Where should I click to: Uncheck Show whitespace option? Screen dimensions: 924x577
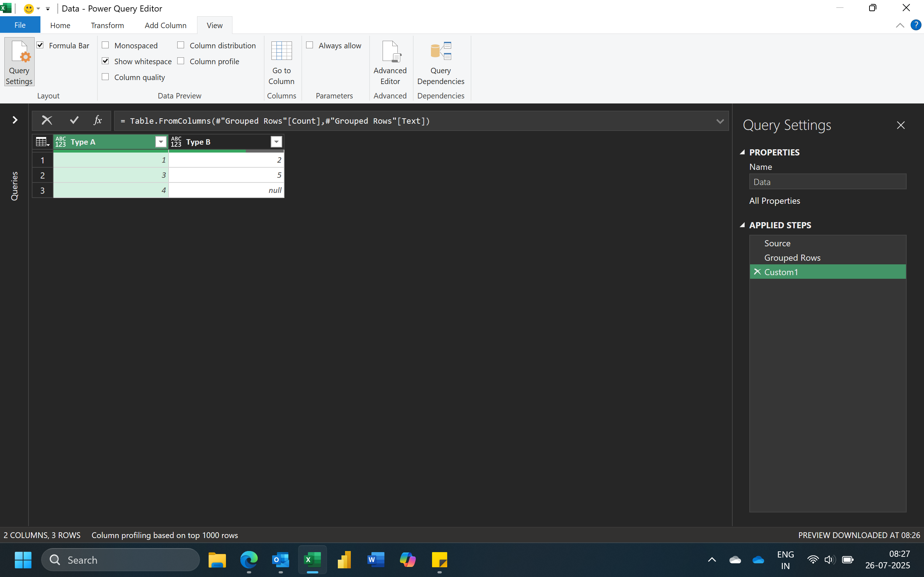pos(106,61)
